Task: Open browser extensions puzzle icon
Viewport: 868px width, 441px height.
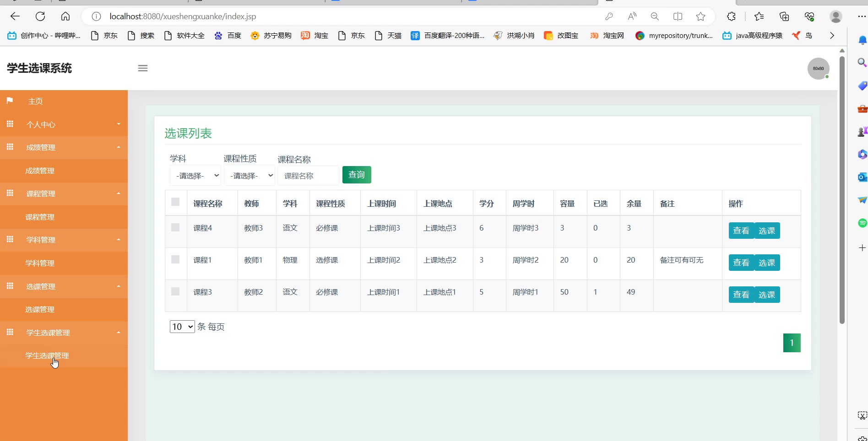Action: 731,16
